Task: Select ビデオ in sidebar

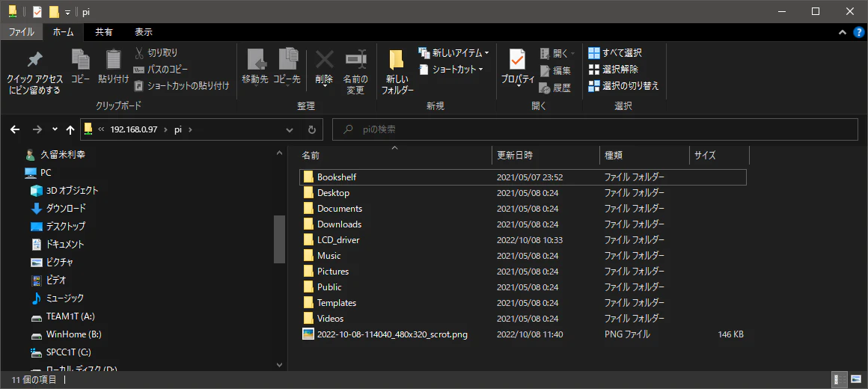Action: click(x=48, y=280)
